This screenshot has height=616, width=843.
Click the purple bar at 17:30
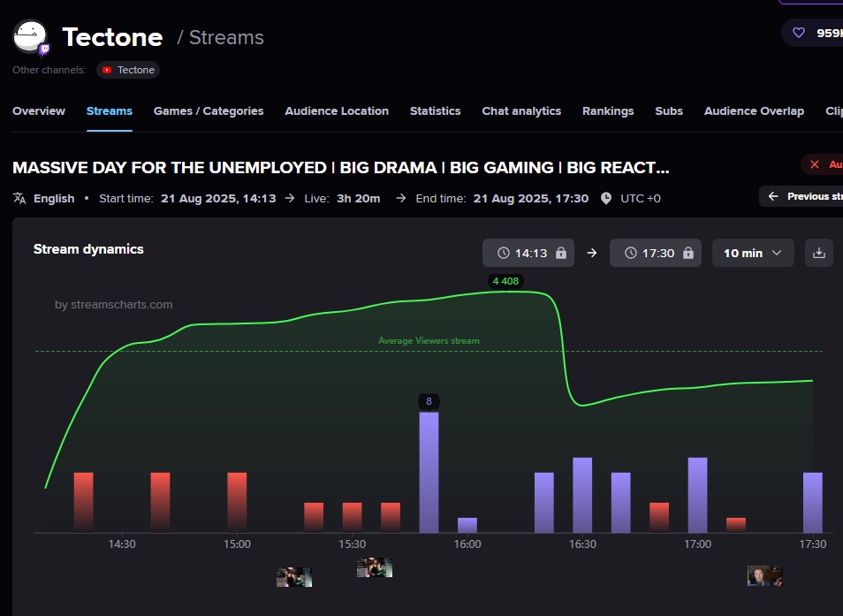click(x=813, y=503)
